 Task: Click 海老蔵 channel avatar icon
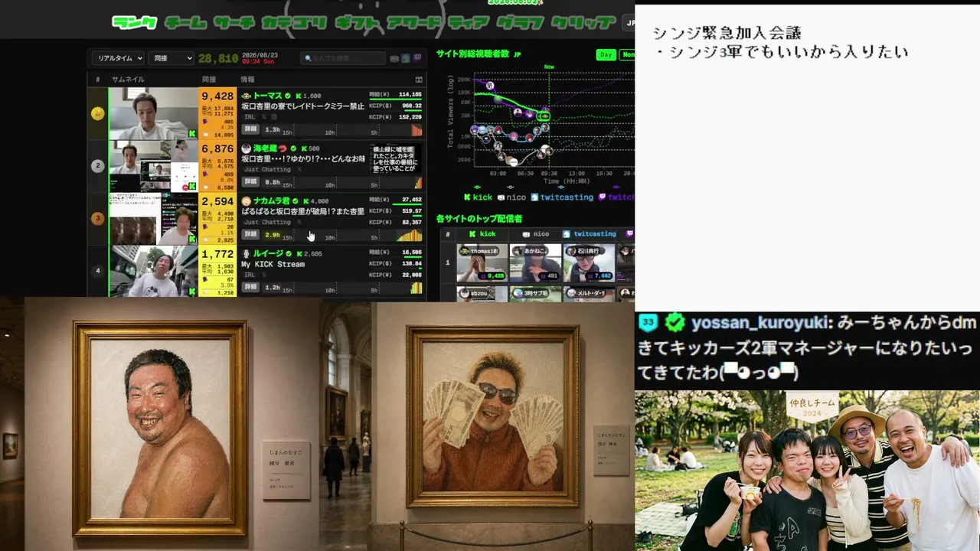tap(247, 148)
